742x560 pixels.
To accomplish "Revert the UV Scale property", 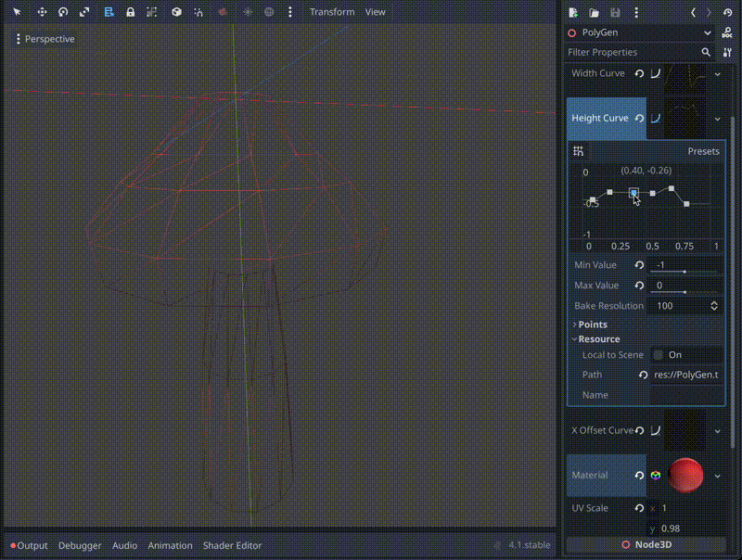I will [639, 508].
